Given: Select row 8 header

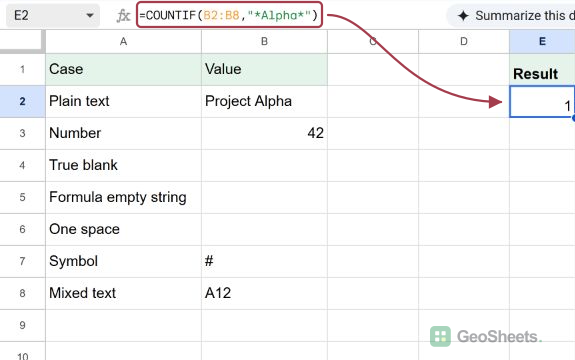Looking at the screenshot, I should coord(22,293).
